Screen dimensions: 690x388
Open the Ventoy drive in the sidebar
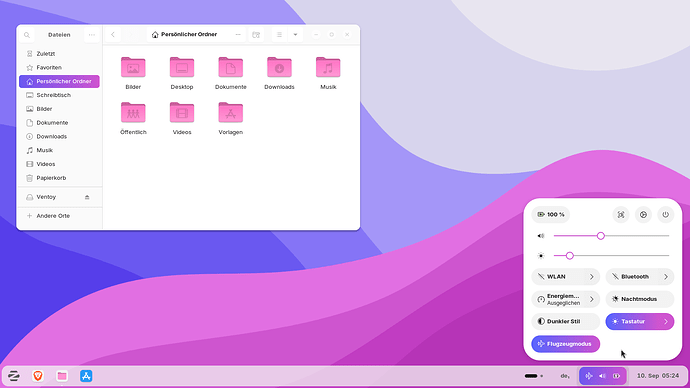(x=59, y=197)
